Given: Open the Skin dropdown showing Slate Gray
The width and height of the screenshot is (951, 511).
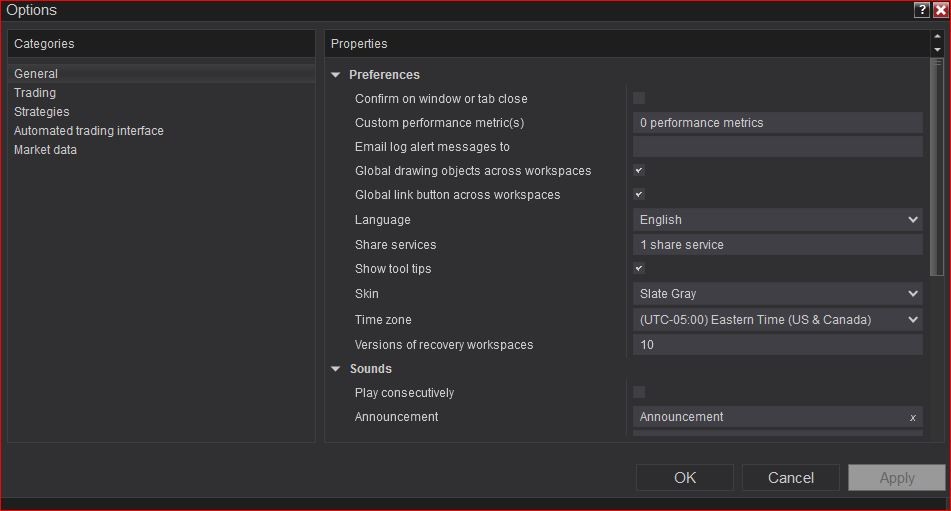Looking at the screenshot, I should tap(777, 294).
